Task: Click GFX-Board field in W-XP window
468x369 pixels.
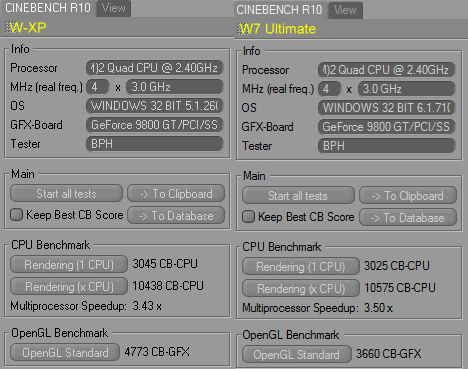Action: click(x=155, y=125)
